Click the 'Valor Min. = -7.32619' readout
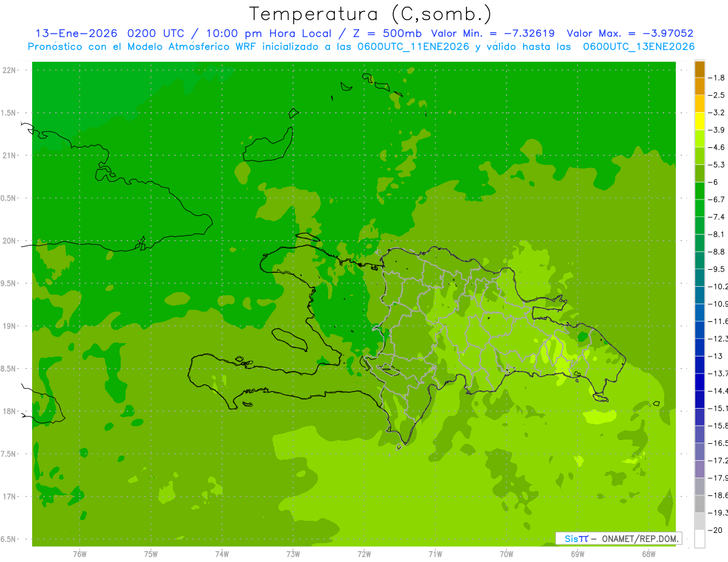The image size is (728, 562). 493,33
